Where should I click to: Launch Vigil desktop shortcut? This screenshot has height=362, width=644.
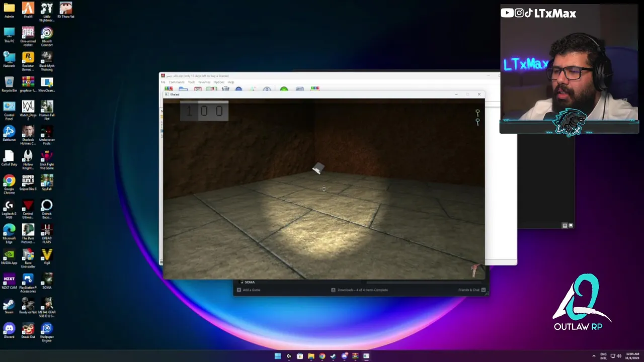point(47,256)
